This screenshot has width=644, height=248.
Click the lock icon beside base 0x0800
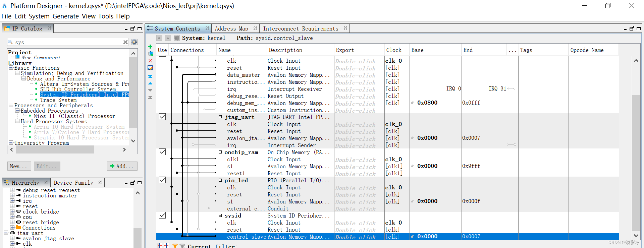coord(412,103)
